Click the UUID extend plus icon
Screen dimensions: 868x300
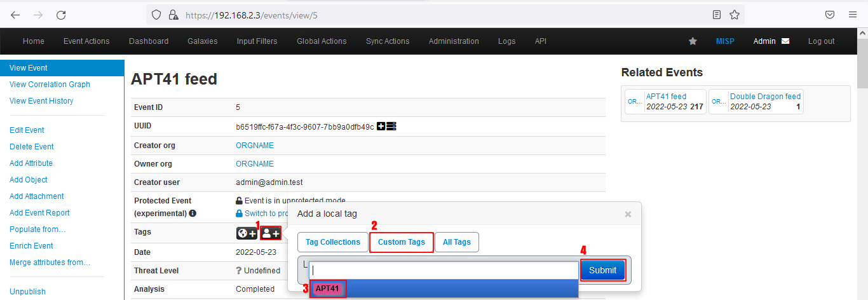pos(381,126)
